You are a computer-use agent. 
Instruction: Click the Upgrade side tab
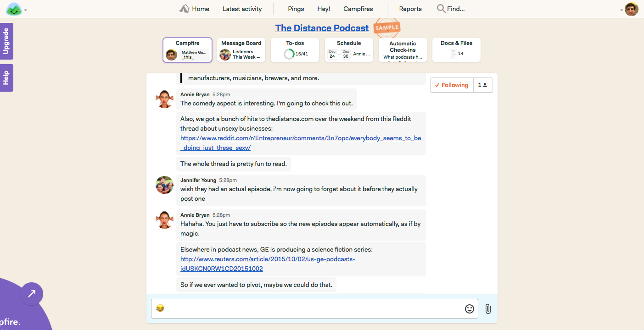click(x=6, y=41)
